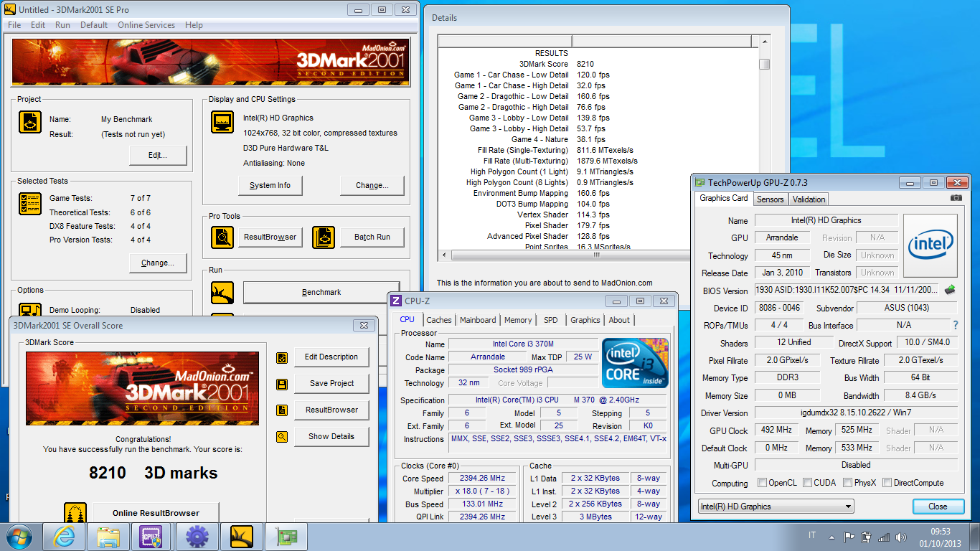Open the Online Services menu

[146, 25]
